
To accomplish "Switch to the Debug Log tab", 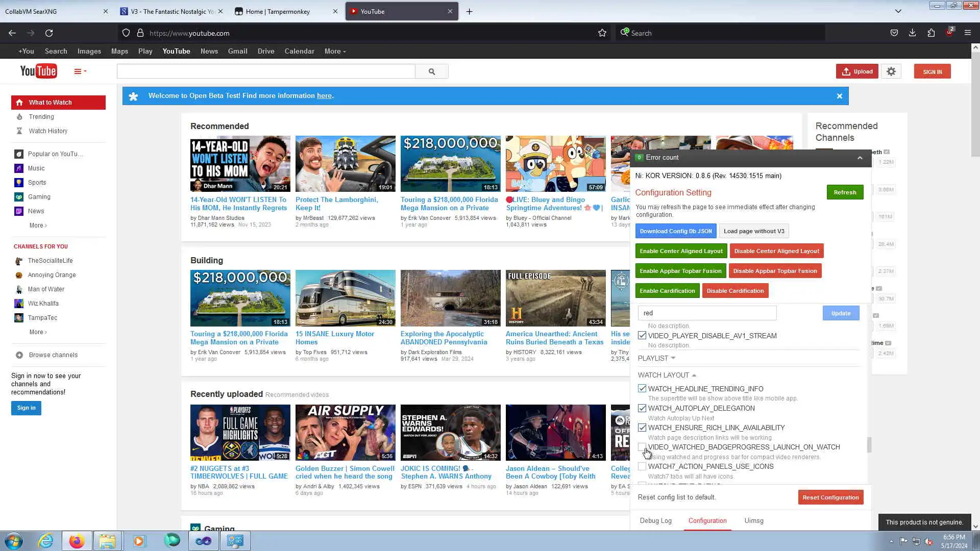I will pos(656,521).
